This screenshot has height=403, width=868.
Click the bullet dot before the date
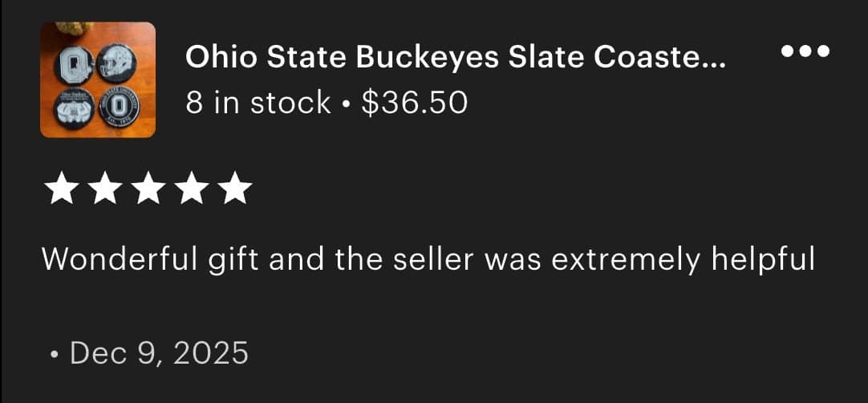(x=53, y=354)
